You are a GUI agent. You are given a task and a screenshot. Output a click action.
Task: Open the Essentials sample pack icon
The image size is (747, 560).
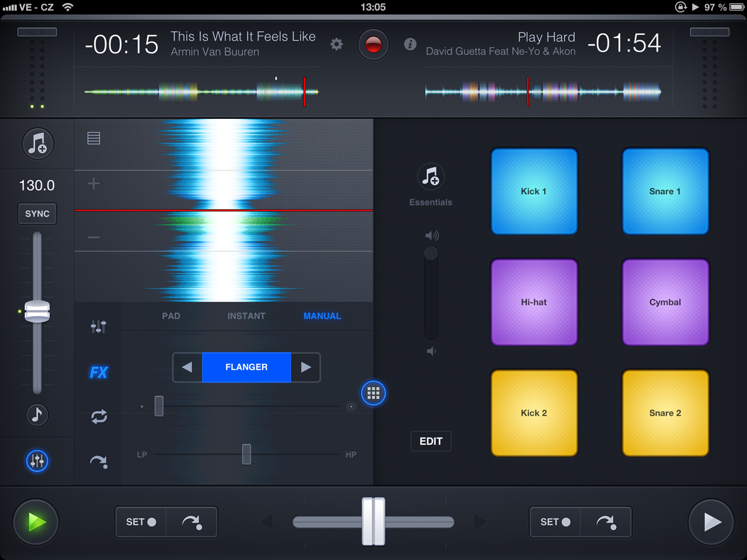click(x=430, y=177)
